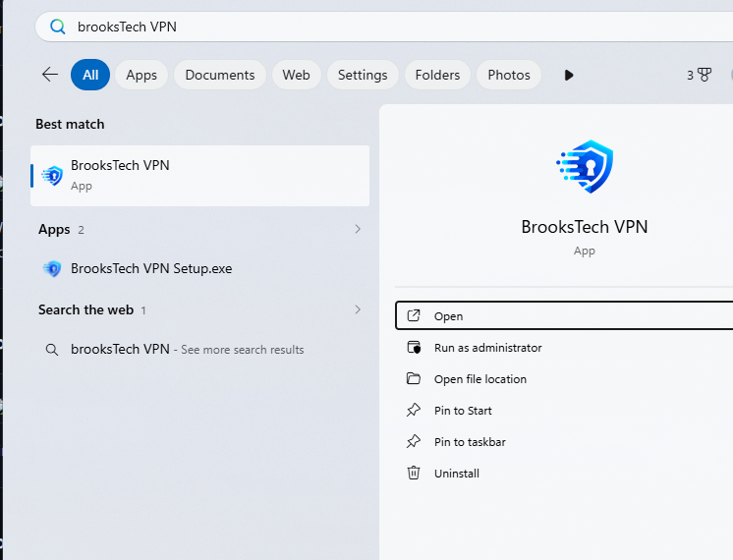Click the large BrooksTech VPN logo in details pane
The height and width of the screenshot is (560, 733).
click(x=585, y=166)
